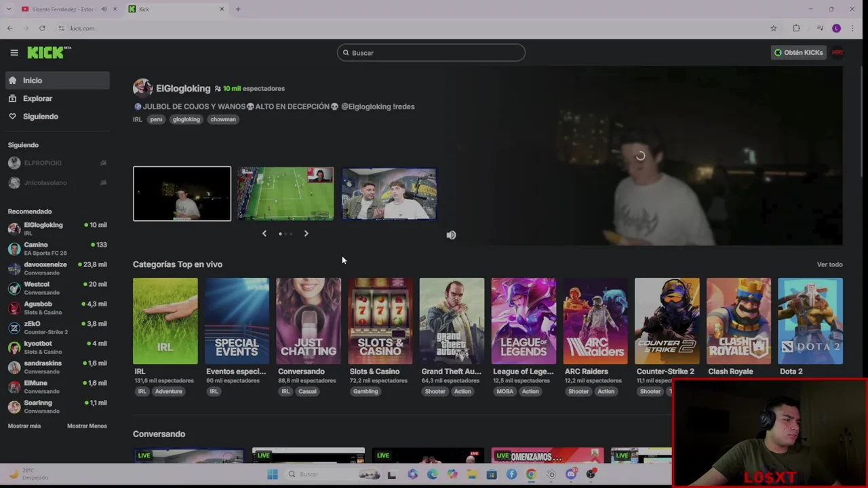Click the MOBA tag under League of Legends
868x488 pixels.
[505, 391]
